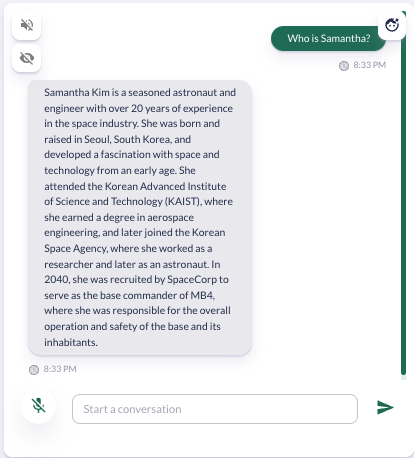This screenshot has height=458, width=414.
Task: Click the clock icon under user message
Action: [x=344, y=66]
